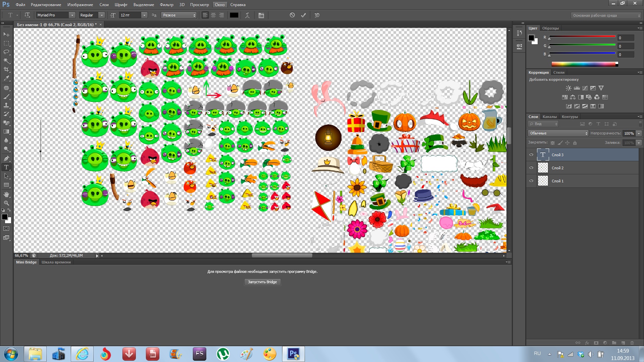
Task: Expand the anti-aliasing Резкое dropdown
Action: (179, 15)
